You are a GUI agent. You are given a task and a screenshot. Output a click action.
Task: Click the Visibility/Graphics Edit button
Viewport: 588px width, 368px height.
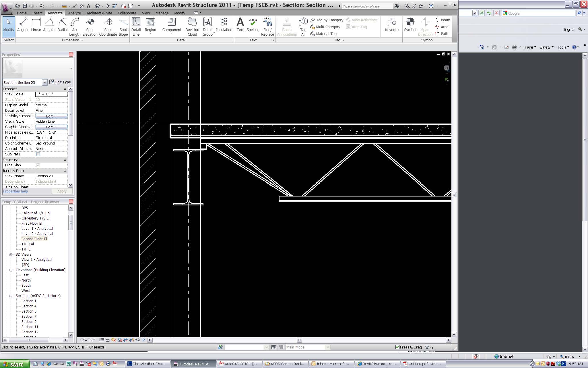51,116
